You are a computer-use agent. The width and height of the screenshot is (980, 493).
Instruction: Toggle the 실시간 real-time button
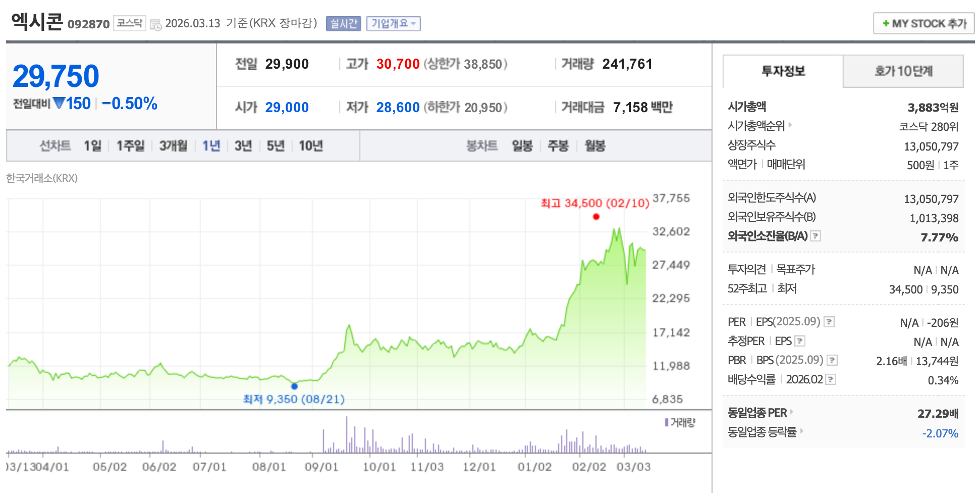[344, 24]
